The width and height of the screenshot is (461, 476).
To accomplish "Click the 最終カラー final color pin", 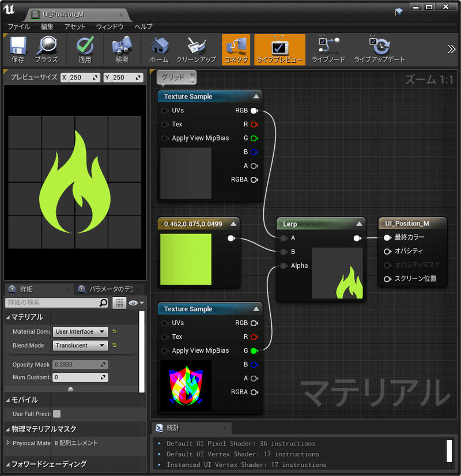I will point(387,237).
